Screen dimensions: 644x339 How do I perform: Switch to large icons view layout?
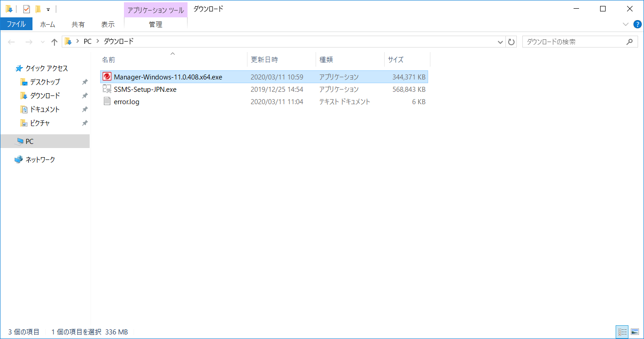[x=634, y=332]
